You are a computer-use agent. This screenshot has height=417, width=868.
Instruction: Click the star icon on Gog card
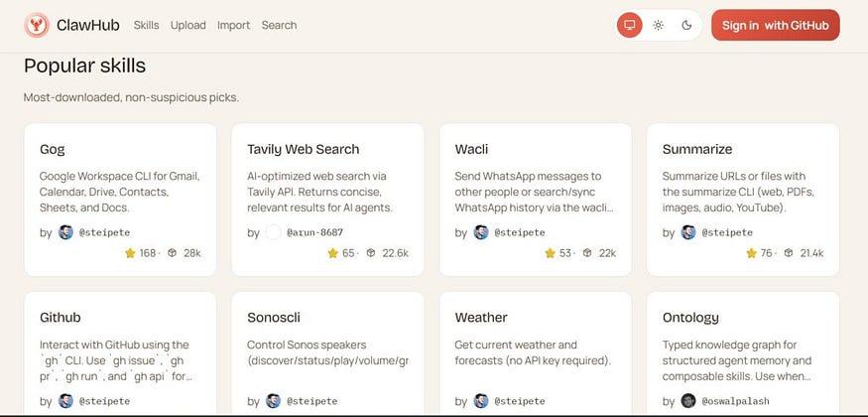pos(130,253)
